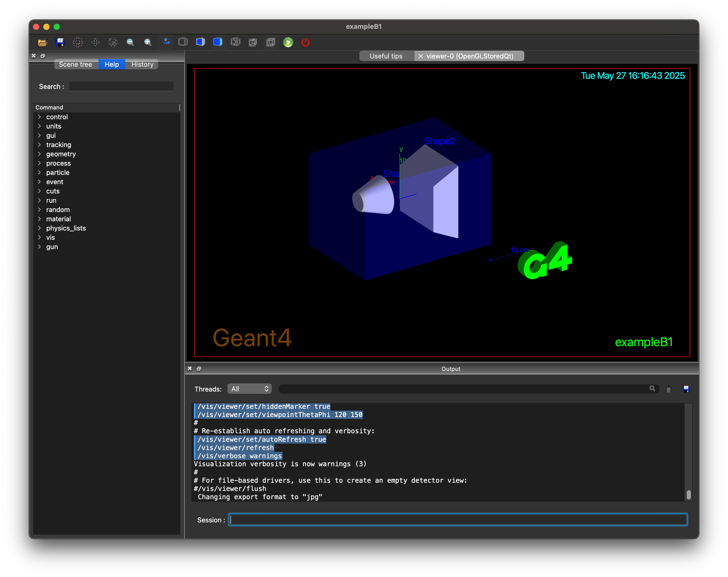Close the viewer-0 tab with X

(x=421, y=56)
